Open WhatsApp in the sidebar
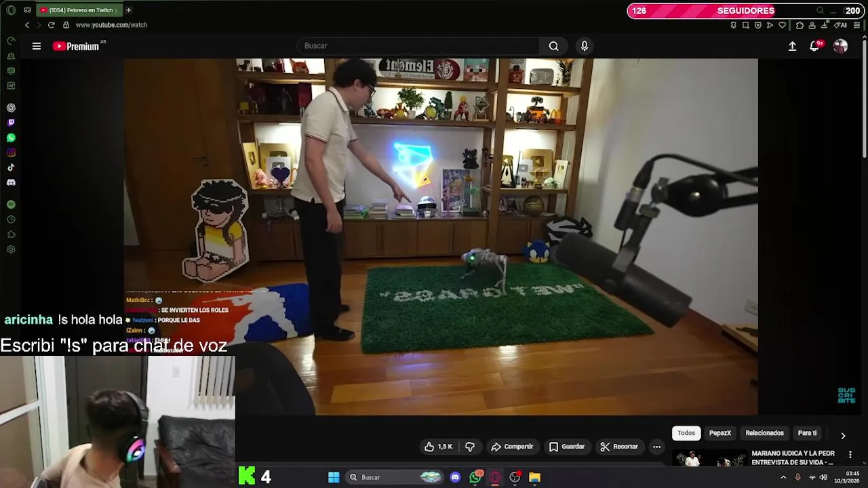868x488 pixels. [x=11, y=138]
